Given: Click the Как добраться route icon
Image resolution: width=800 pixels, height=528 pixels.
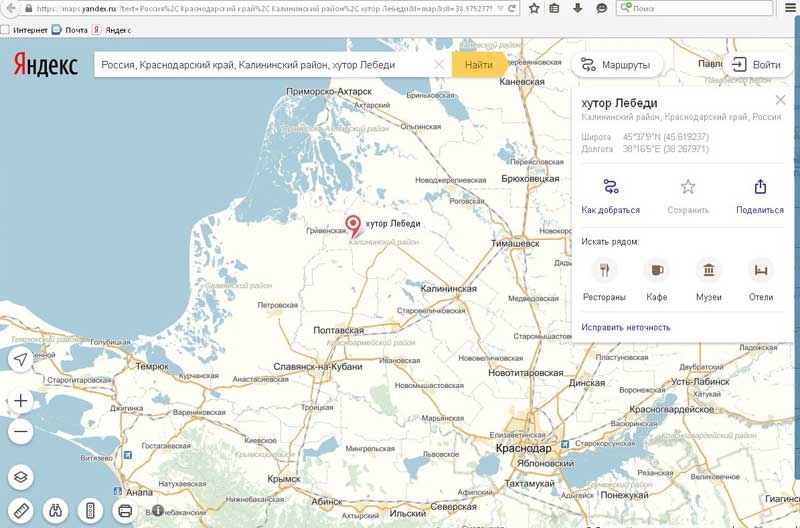Looking at the screenshot, I should coord(611,187).
